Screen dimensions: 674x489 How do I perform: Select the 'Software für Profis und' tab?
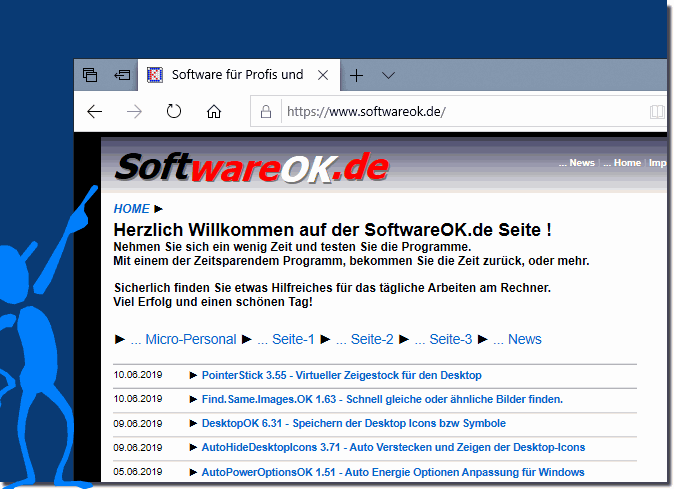pos(239,75)
